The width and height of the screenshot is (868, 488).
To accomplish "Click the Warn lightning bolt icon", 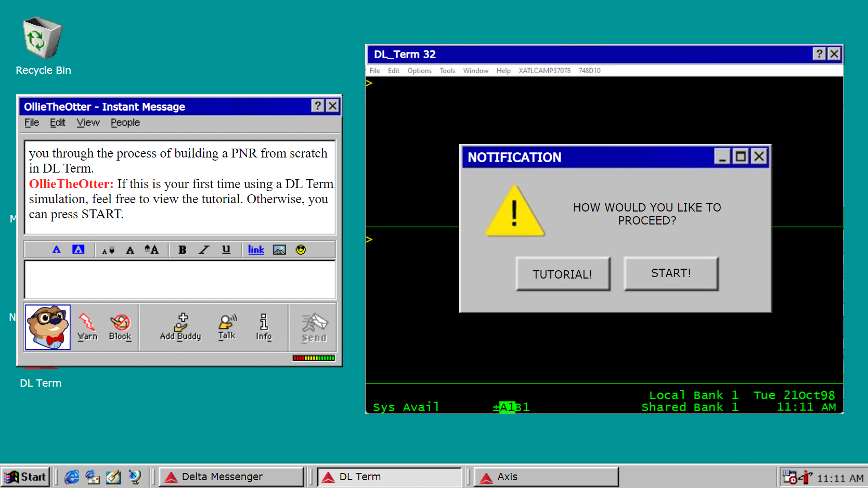I will pos(87,327).
